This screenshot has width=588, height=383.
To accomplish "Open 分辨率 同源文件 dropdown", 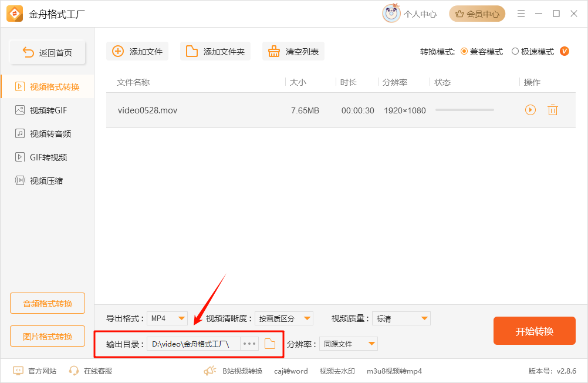I will tap(349, 344).
